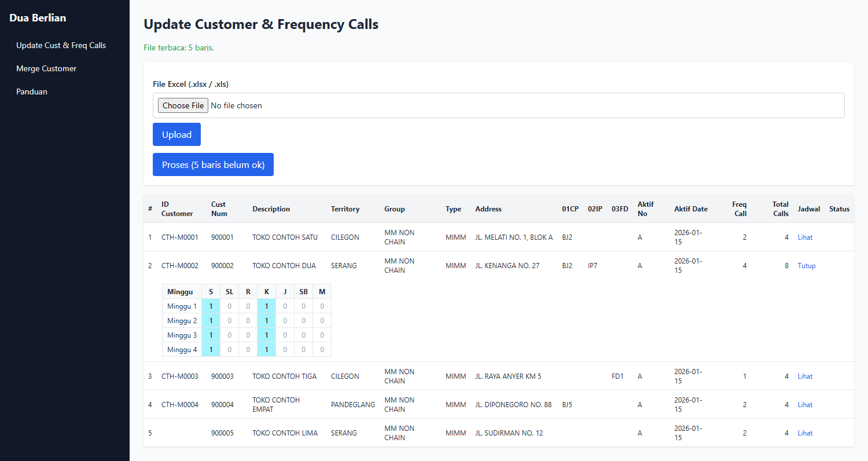868x461 pixels.
Task: Click description TOKO CONTOH TIGA
Action: point(285,376)
